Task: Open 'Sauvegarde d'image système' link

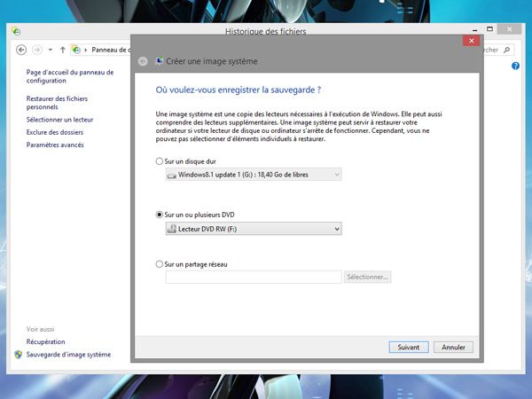Action: pos(68,355)
